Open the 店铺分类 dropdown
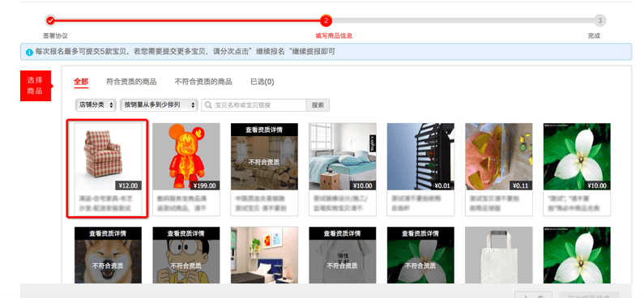The image size is (644, 298). tap(96, 105)
